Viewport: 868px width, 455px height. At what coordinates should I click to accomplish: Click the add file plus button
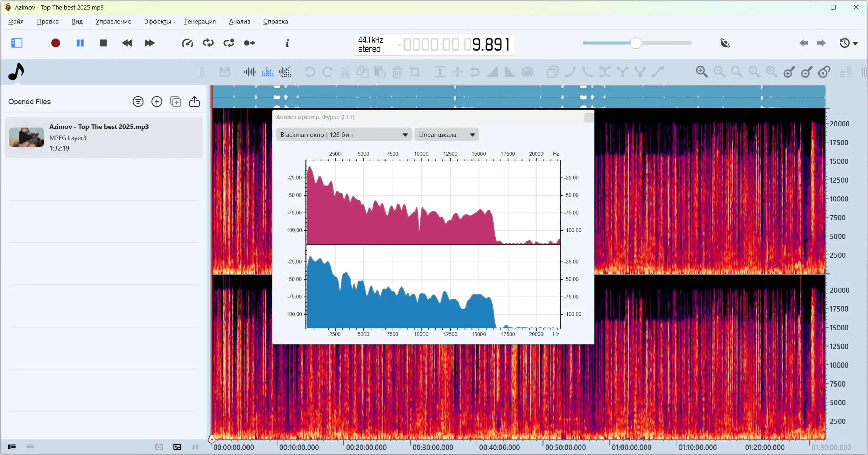[157, 102]
